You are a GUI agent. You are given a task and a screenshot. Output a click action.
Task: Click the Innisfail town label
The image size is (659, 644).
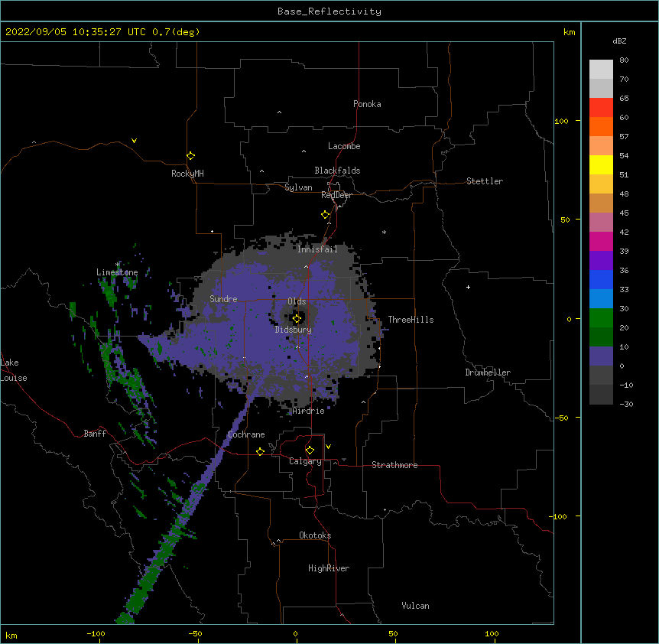pyautogui.click(x=318, y=249)
